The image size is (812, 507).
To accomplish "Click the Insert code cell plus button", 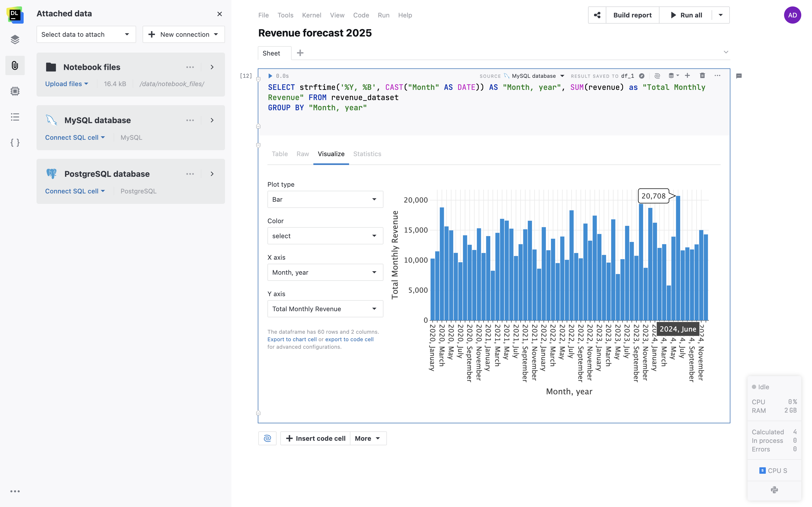I will point(315,438).
